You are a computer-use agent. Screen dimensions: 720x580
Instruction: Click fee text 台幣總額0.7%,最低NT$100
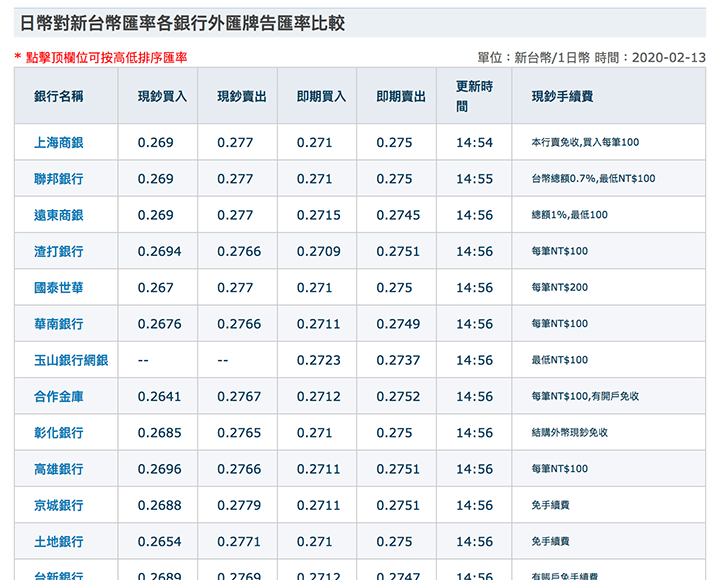point(593,179)
